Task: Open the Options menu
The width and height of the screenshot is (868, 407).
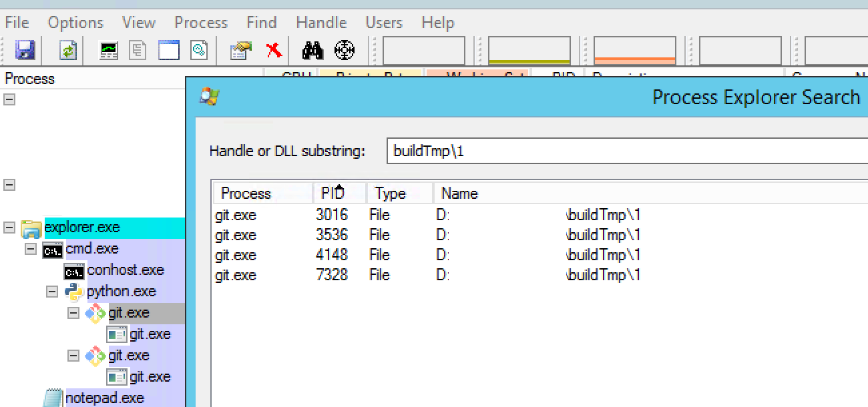Action: click(75, 23)
